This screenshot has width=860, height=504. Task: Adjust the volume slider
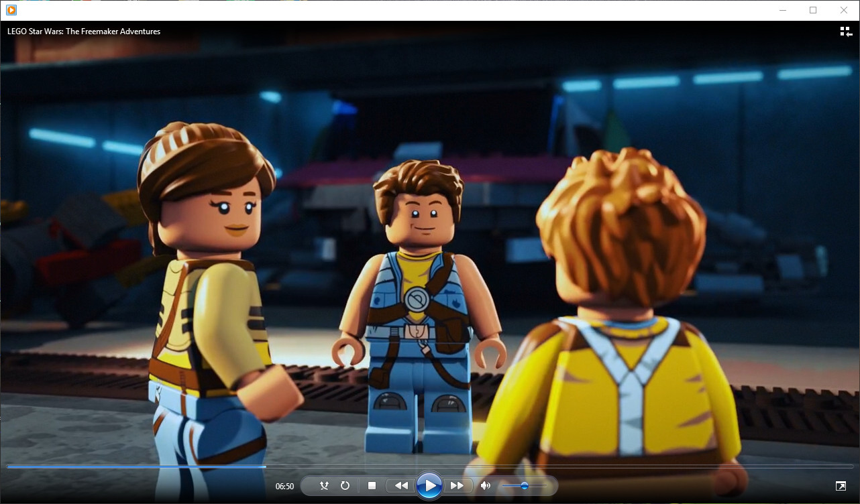(525, 486)
